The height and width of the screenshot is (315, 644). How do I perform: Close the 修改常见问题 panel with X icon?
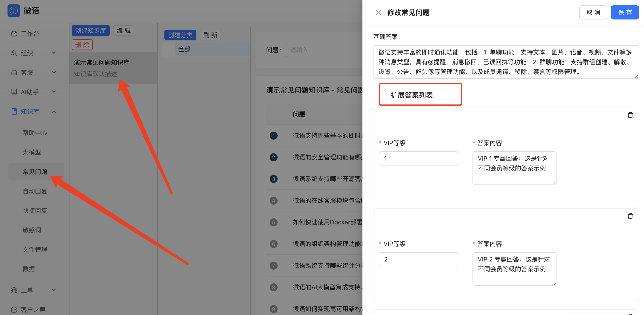[x=378, y=12]
